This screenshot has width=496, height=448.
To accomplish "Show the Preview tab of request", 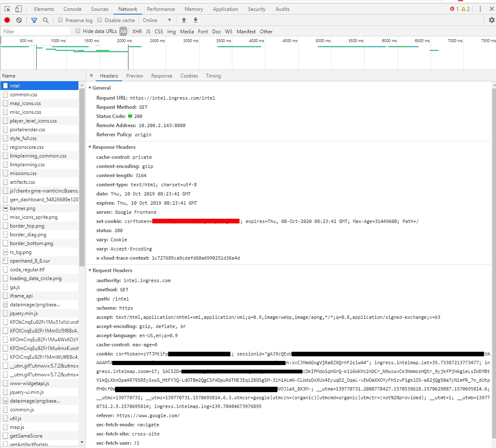I will coord(134,76).
